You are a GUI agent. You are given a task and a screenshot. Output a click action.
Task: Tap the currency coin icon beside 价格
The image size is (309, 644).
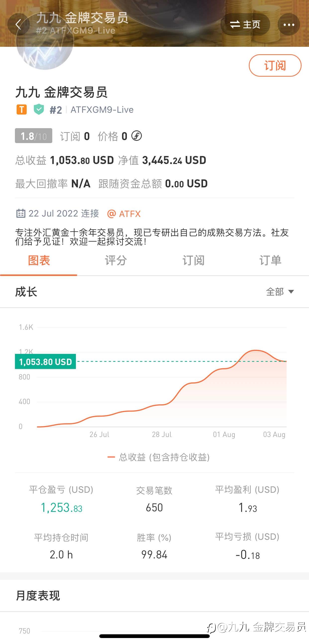click(137, 136)
